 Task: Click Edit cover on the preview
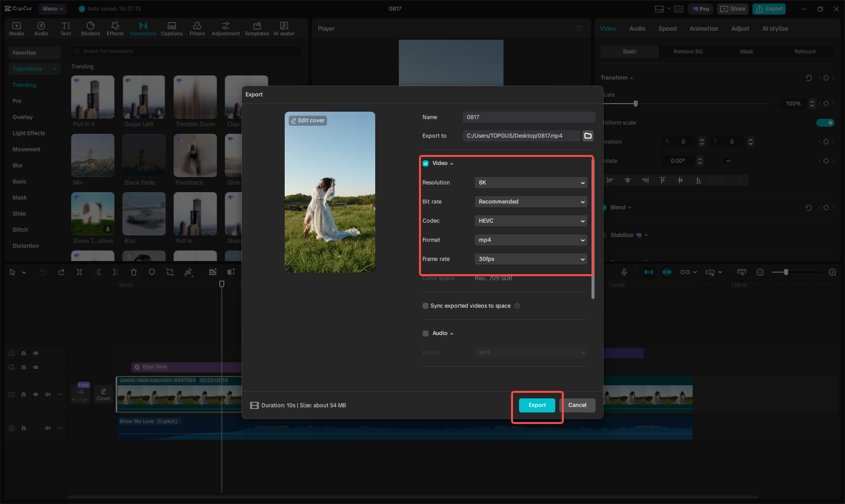point(307,120)
